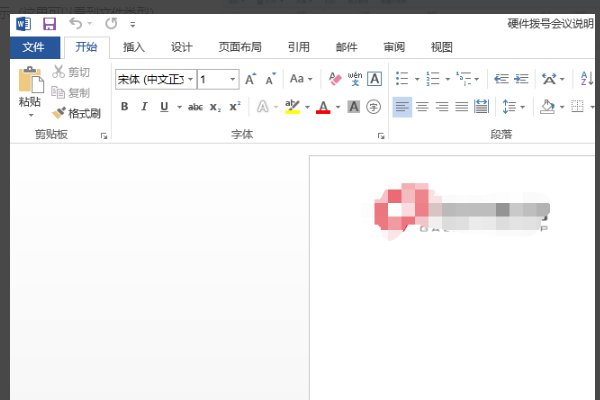The image size is (600, 400).
Task: Open the highlight color dropdown arrow
Action: [x=307, y=107]
